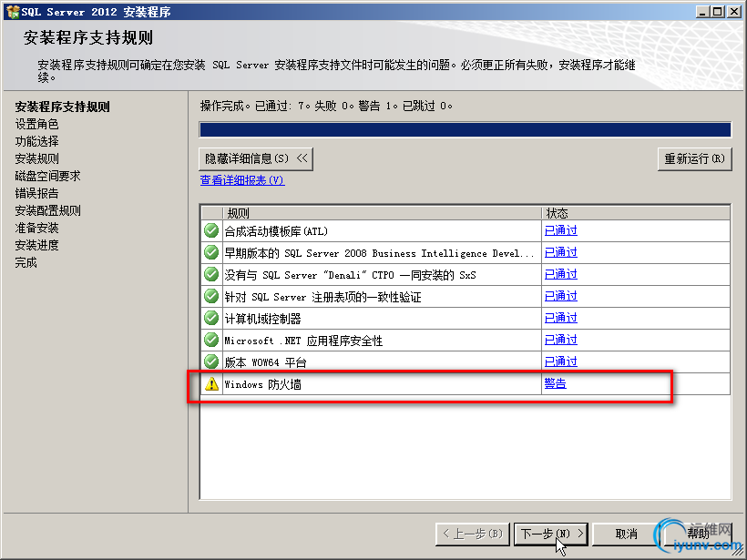Click green check icon for 计算机域控制器
The width and height of the screenshot is (747, 560).
pyautogui.click(x=211, y=318)
